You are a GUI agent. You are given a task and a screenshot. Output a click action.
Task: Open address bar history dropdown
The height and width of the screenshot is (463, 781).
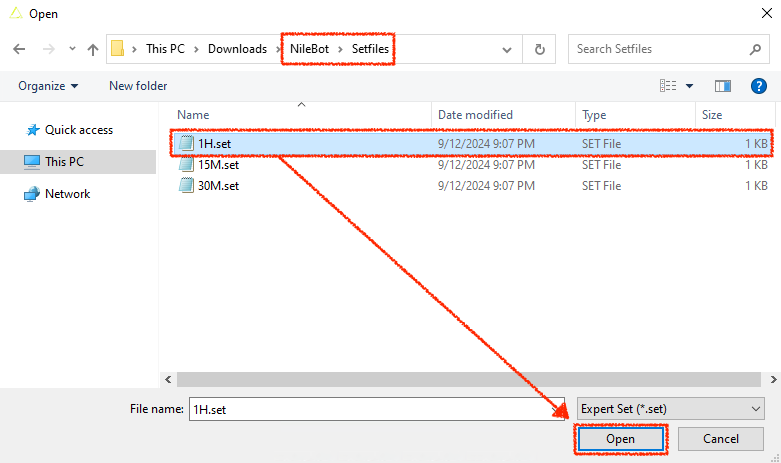point(507,49)
